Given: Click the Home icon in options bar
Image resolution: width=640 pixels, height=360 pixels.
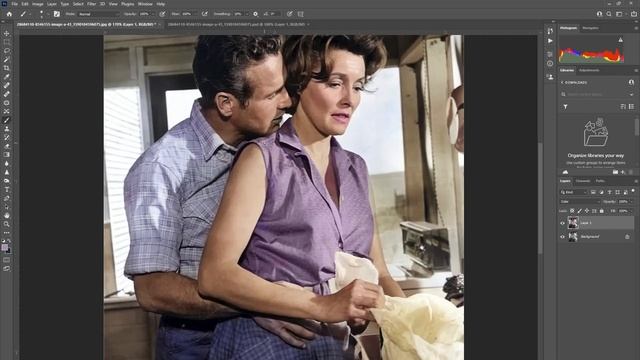Looking at the screenshot, I should [9, 14].
